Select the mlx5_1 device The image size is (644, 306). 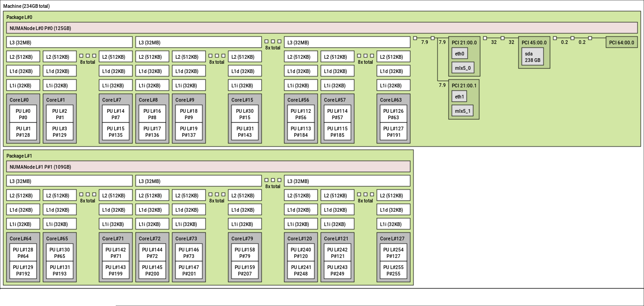(x=463, y=110)
